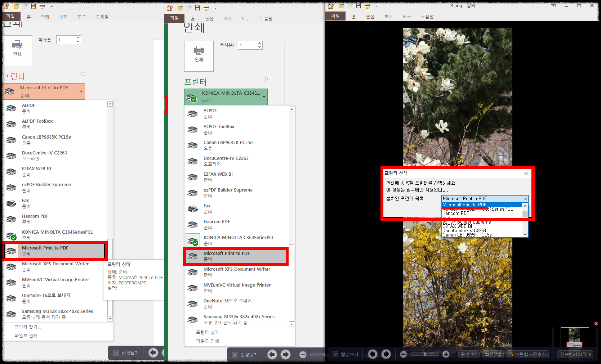
Task: Expand the quick access toolbar arrow in the left window
Action: (52, 6)
